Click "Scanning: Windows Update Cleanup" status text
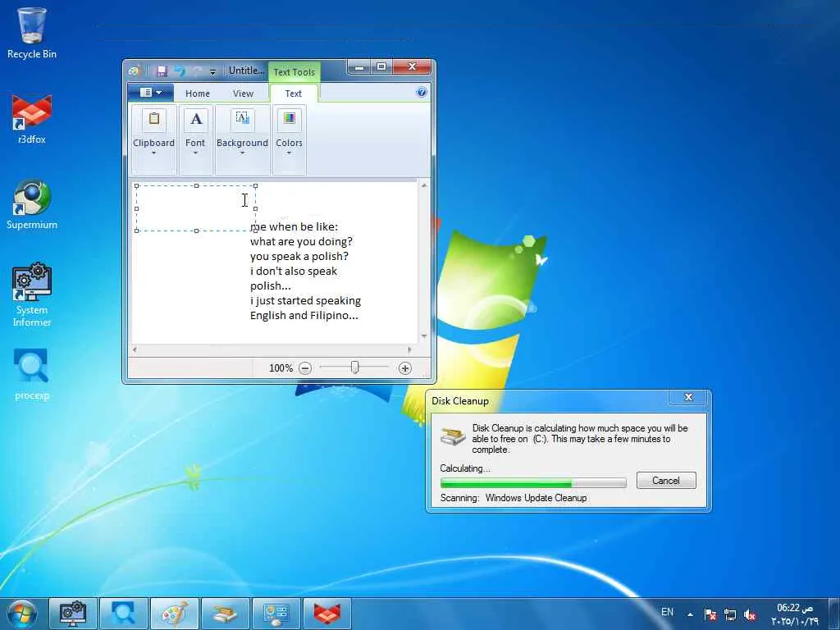840x630 pixels. 514,498
